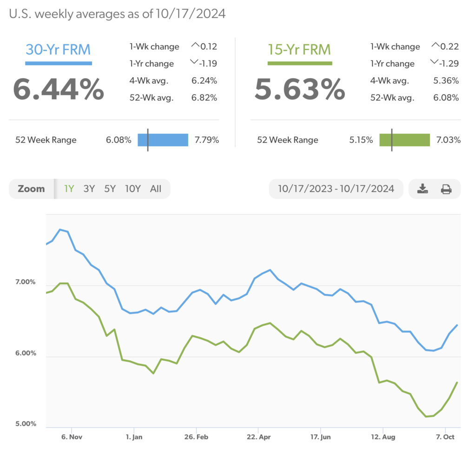Click the Zoom label button

32,189
